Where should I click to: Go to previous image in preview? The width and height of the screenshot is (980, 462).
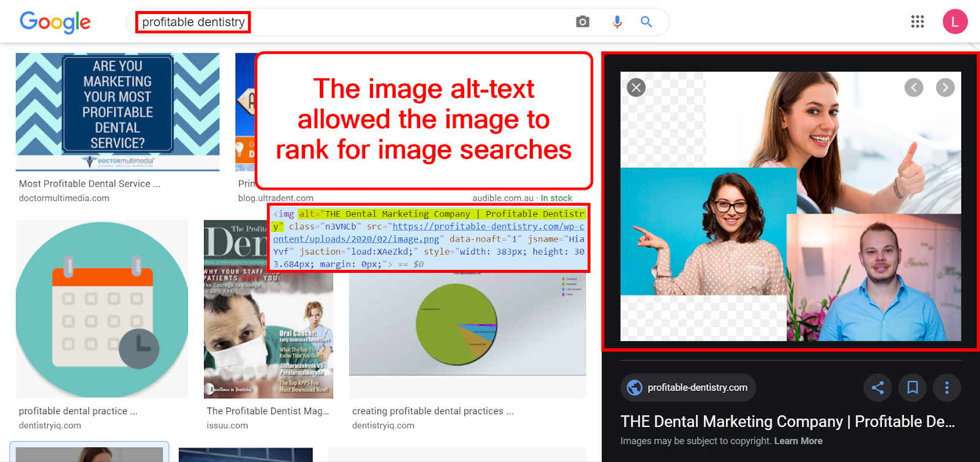click(x=914, y=88)
